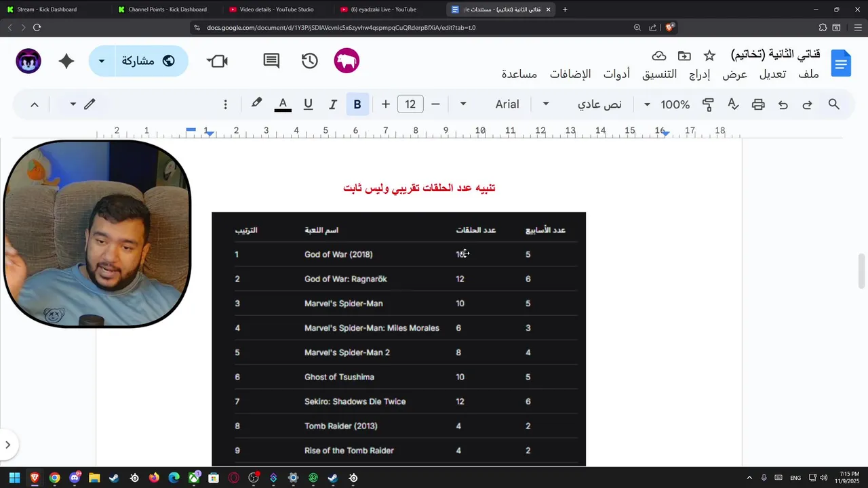868x488 pixels.
Task: Click the right indent marker on ruler
Action: [x=666, y=133]
